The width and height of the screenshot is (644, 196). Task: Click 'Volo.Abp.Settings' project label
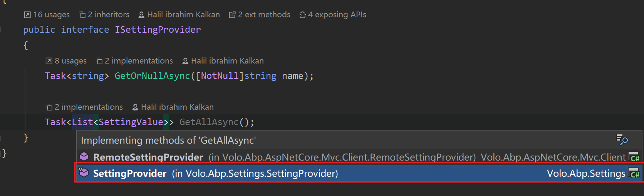(x=586, y=173)
